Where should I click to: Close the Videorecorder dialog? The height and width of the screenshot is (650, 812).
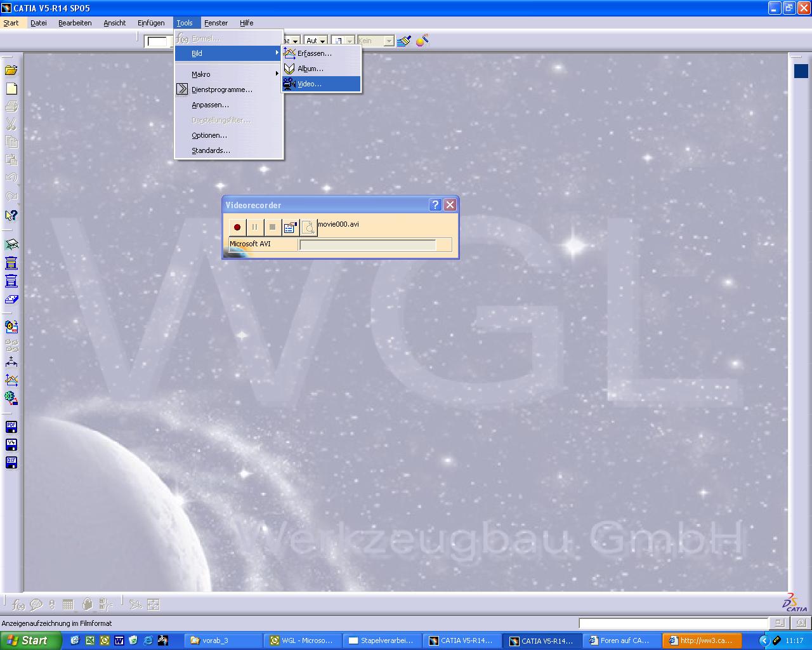450,204
